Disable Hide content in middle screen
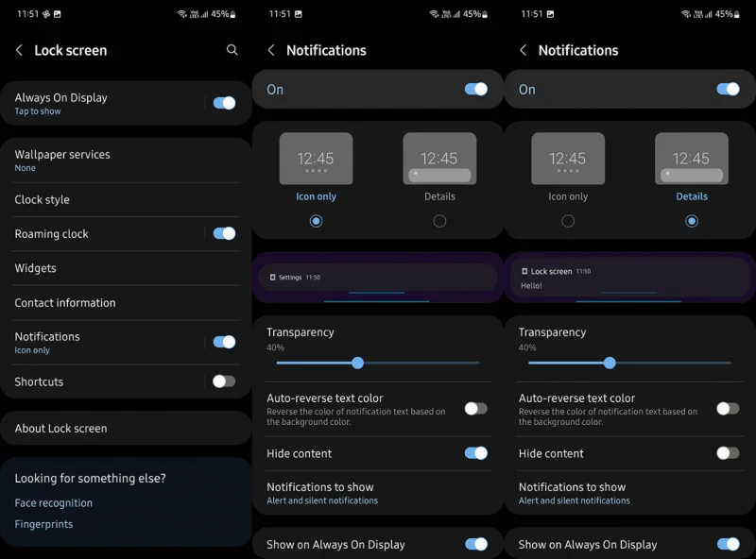 pyautogui.click(x=476, y=453)
